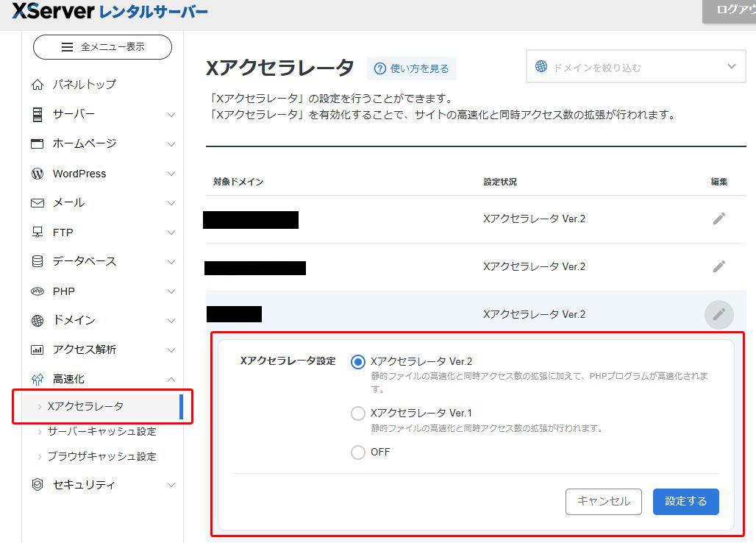
Task: Edit the second domain row pencil
Action: click(719, 266)
